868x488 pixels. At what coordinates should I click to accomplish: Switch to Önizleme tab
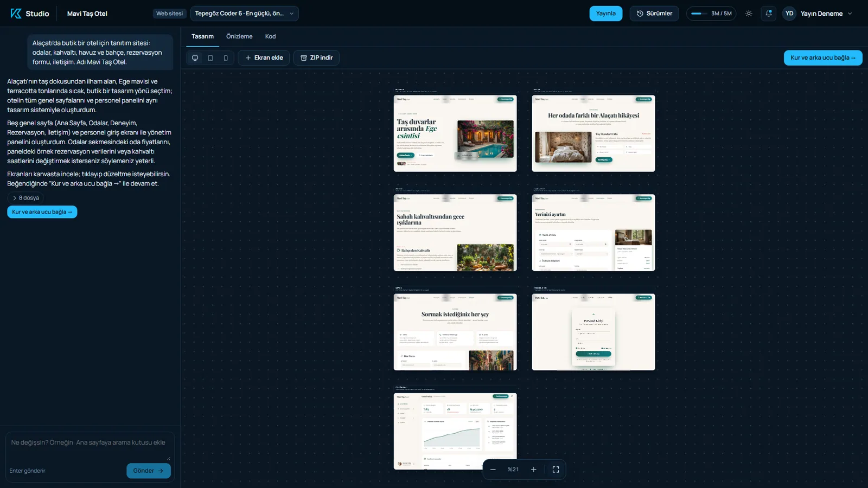[x=239, y=36]
